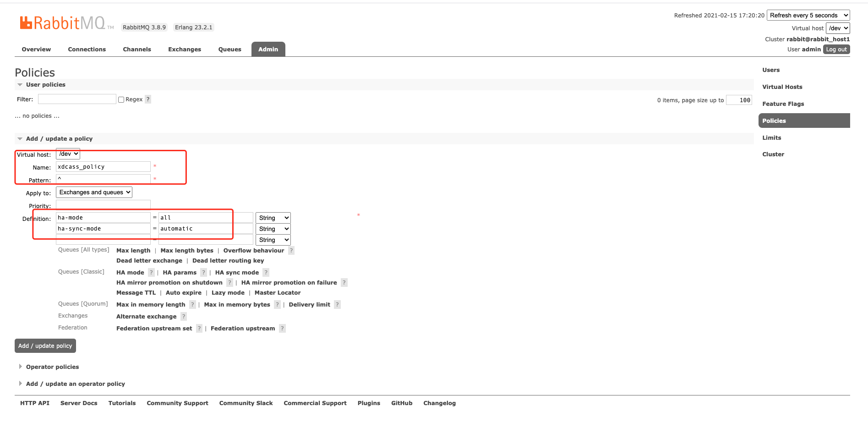
Task: Open type dropdown for empty definition row
Action: click(273, 240)
